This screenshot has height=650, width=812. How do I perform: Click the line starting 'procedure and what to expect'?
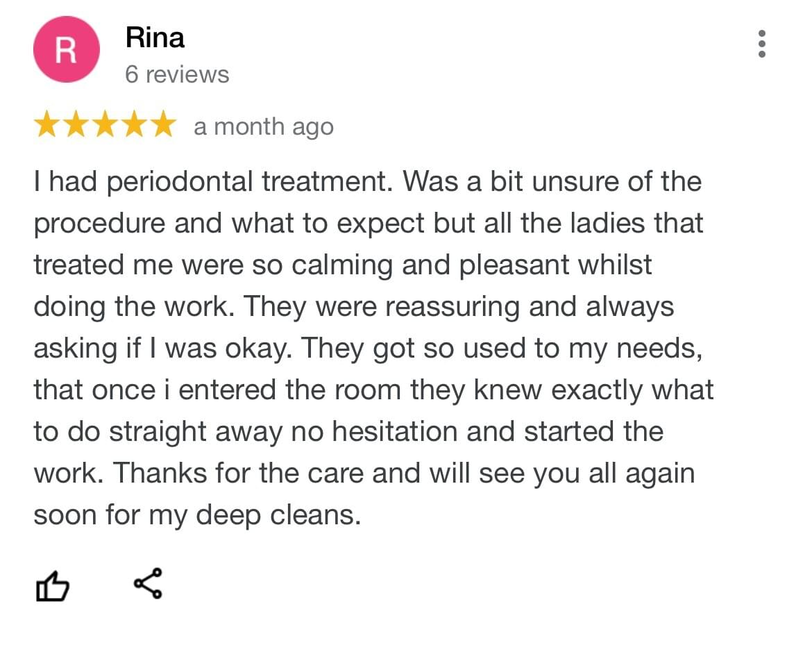369,224
